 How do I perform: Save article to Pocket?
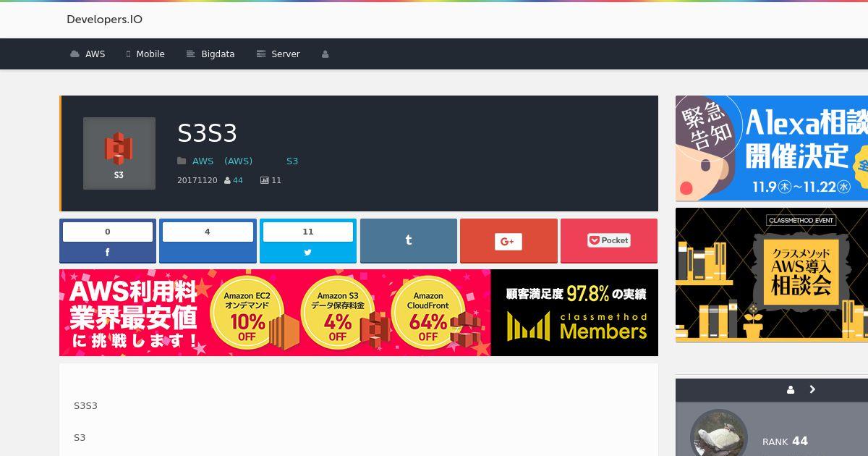609,240
